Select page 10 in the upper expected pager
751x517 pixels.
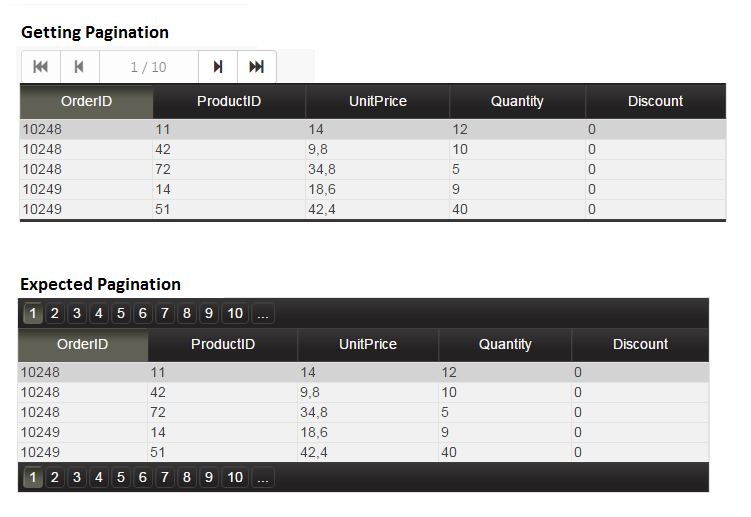235,313
